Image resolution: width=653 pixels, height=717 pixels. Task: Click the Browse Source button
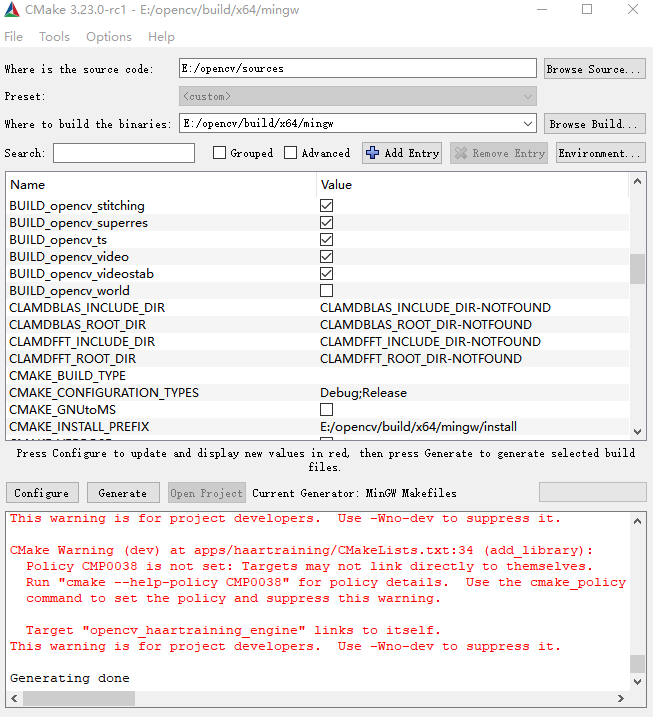click(x=594, y=69)
